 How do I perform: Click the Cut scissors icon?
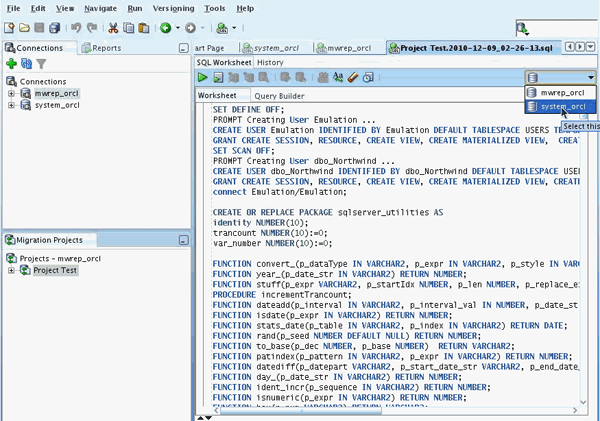tap(113, 28)
